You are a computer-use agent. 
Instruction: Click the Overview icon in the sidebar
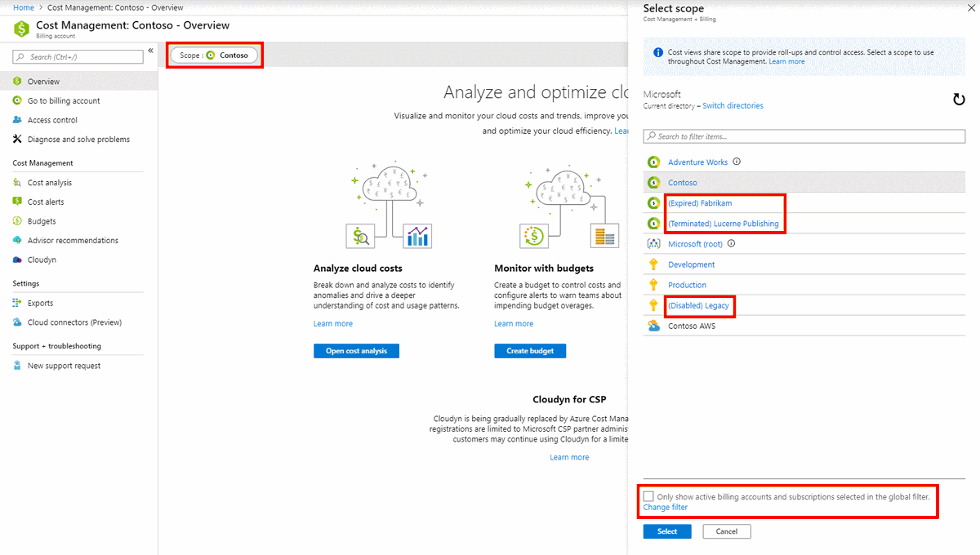point(18,82)
